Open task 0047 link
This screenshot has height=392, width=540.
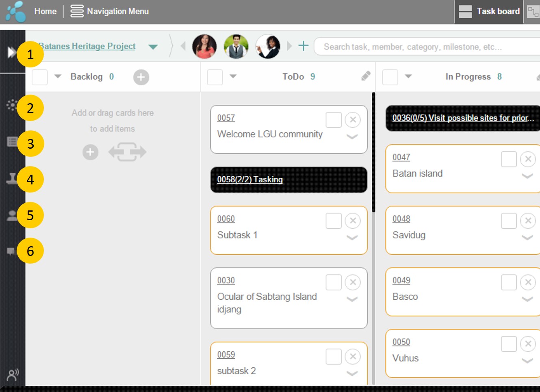point(401,157)
